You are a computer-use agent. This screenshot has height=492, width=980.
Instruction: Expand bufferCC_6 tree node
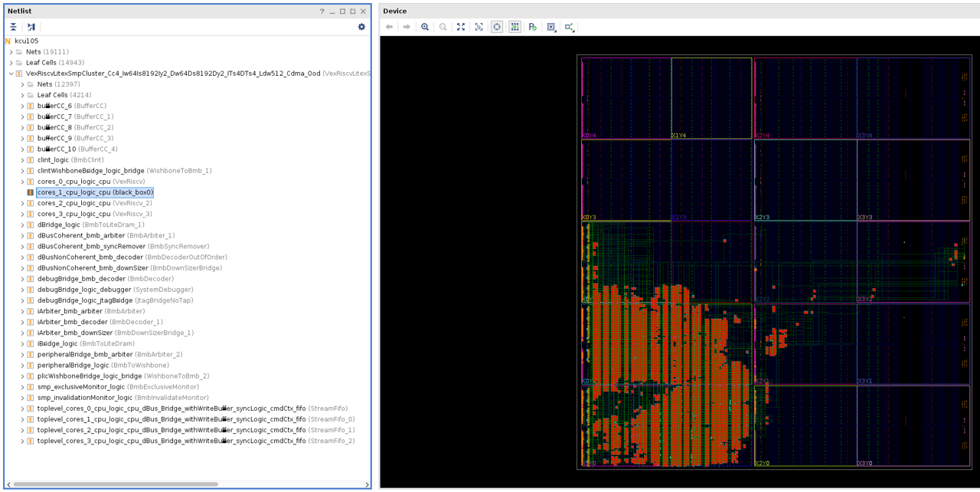(22, 106)
